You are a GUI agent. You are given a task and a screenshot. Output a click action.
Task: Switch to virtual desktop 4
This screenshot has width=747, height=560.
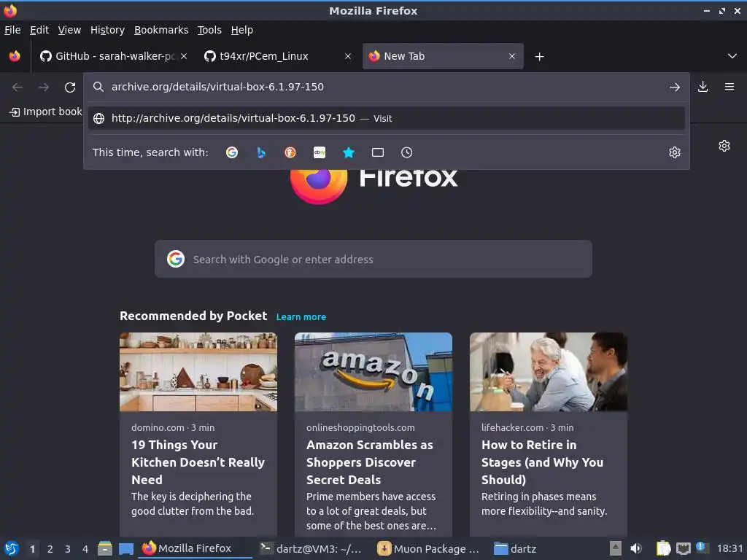point(85,549)
